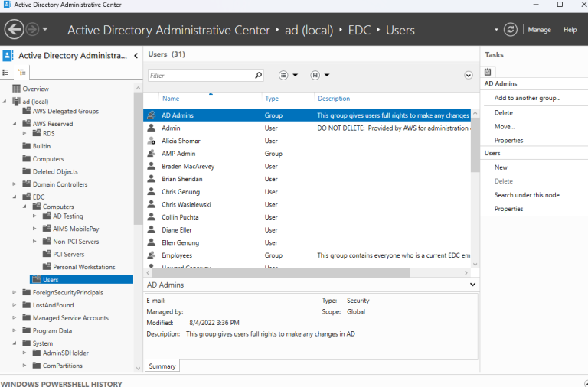
Task: Refresh the view with the Refresh icon
Action: click(511, 29)
